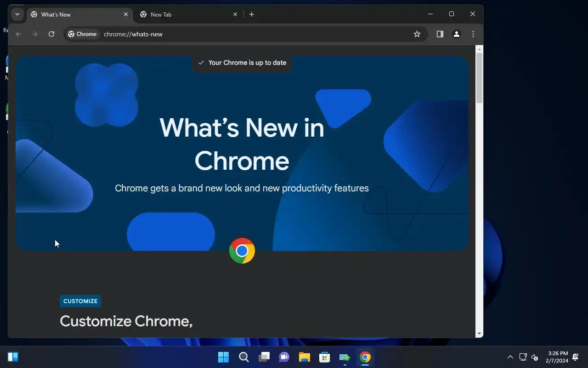Screen dimensions: 588x368
Task: Switch to the What's New tab
Action: [x=79, y=14]
